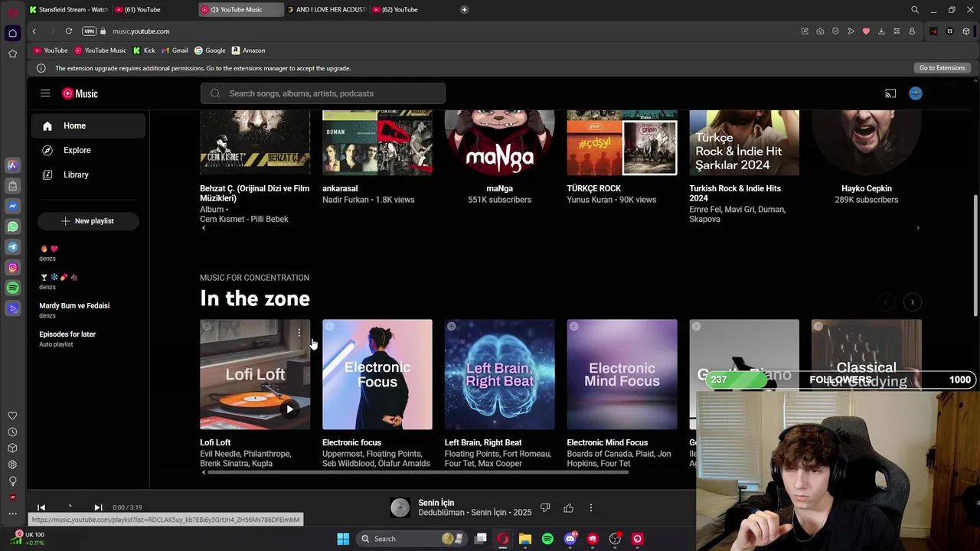The image size is (980, 551).
Task: Open the Lofi Loft card options menu
Action: point(299,333)
